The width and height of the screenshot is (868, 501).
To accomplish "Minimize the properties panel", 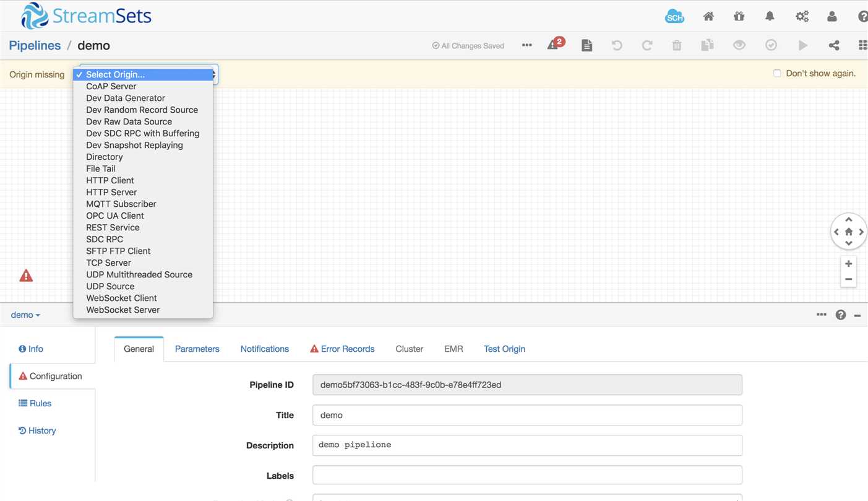I will [x=857, y=315].
